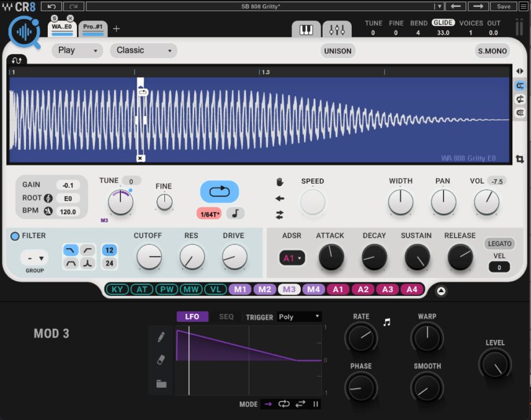Switch to the SEQ tab
531x420 pixels.
(x=226, y=316)
